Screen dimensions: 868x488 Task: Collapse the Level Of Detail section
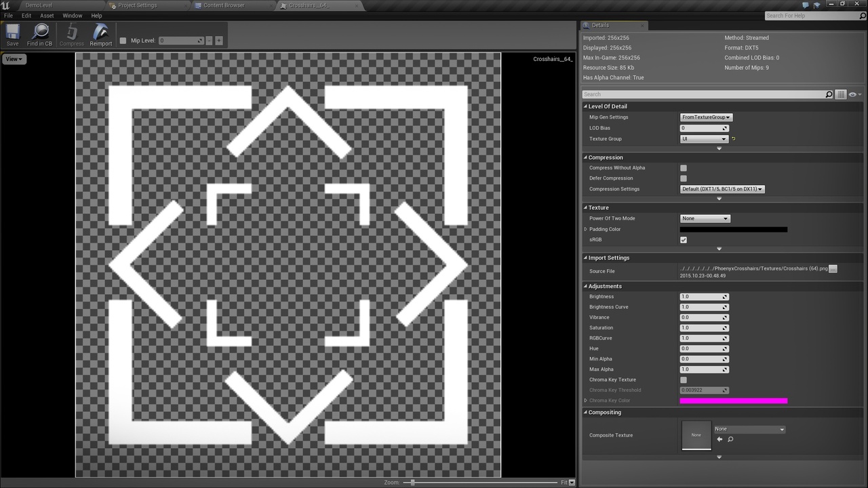[585, 106]
